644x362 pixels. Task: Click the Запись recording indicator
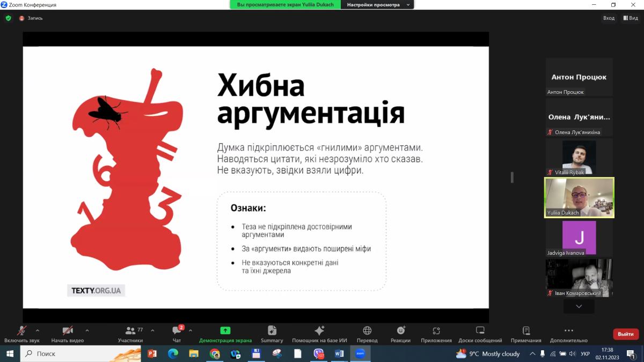click(31, 18)
